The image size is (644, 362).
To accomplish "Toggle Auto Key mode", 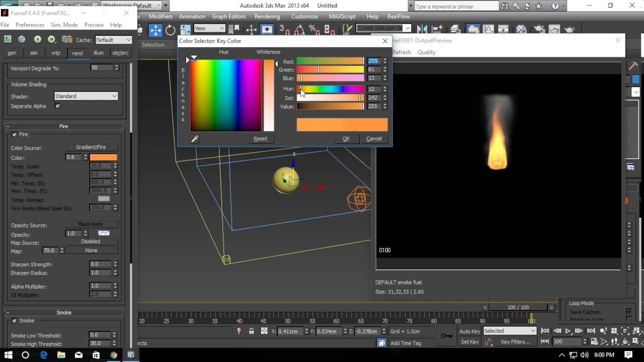I will [469, 331].
